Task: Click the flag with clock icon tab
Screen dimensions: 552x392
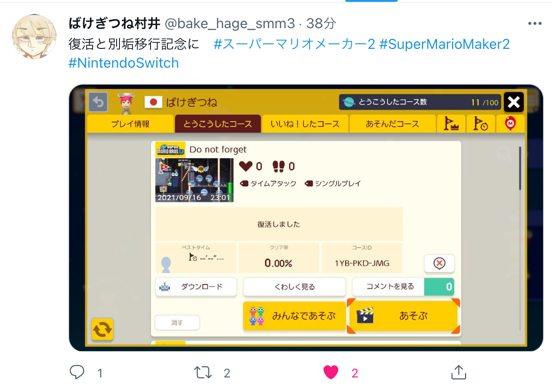Action: 481,124
